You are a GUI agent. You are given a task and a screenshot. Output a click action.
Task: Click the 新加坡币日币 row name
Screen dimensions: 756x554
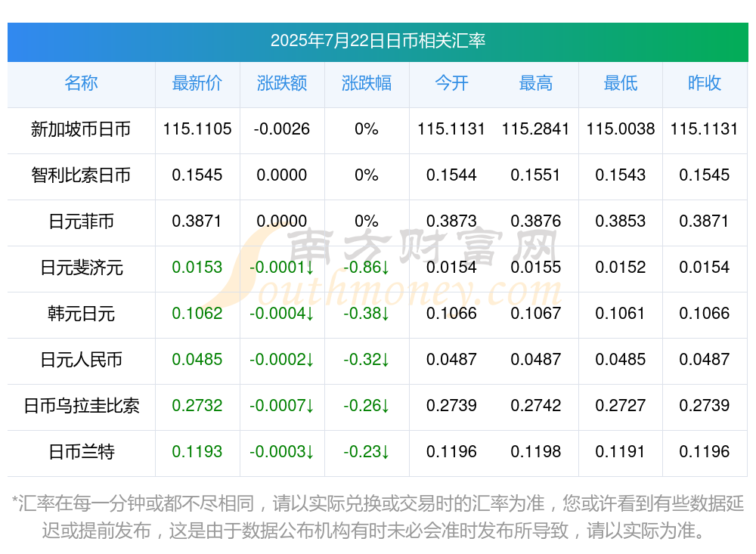pos(81,128)
